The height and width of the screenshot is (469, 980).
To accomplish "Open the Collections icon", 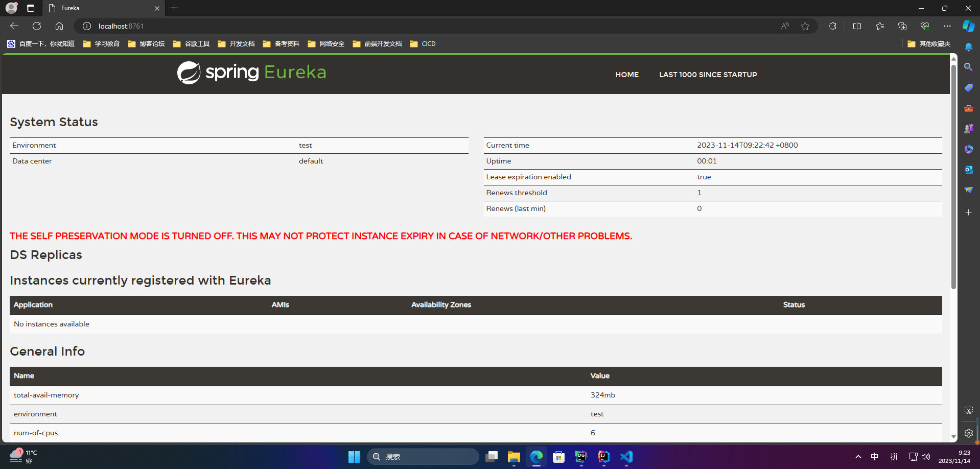I will [x=902, y=26].
